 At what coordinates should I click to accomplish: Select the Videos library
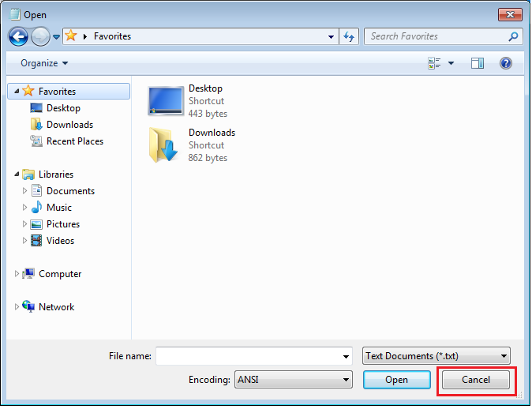61,241
